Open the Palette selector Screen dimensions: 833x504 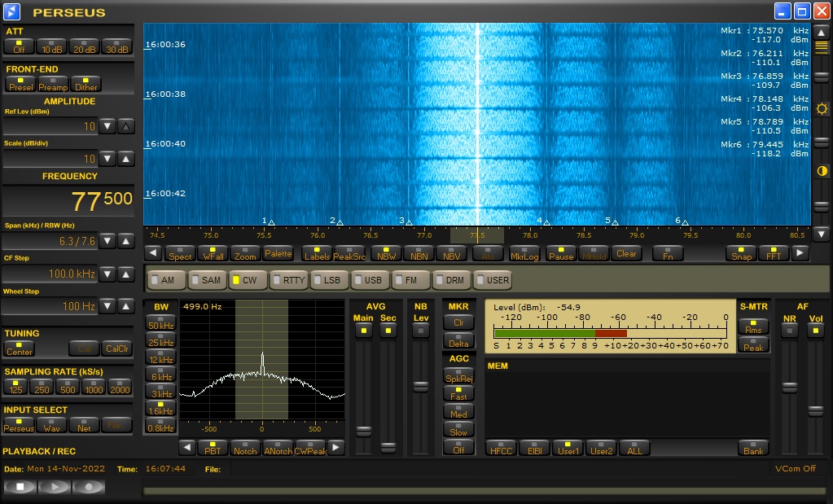pos(278,253)
